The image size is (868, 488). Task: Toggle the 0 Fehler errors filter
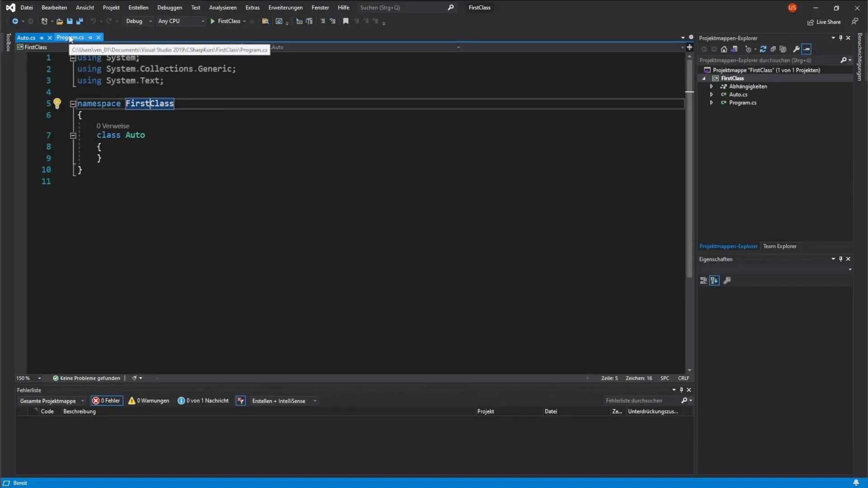[x=107, y=401]
